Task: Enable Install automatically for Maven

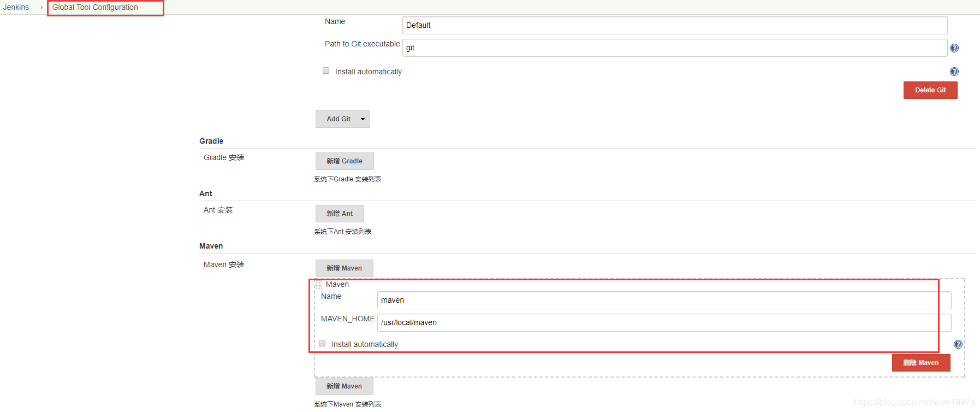Action: tap(322, 343)
